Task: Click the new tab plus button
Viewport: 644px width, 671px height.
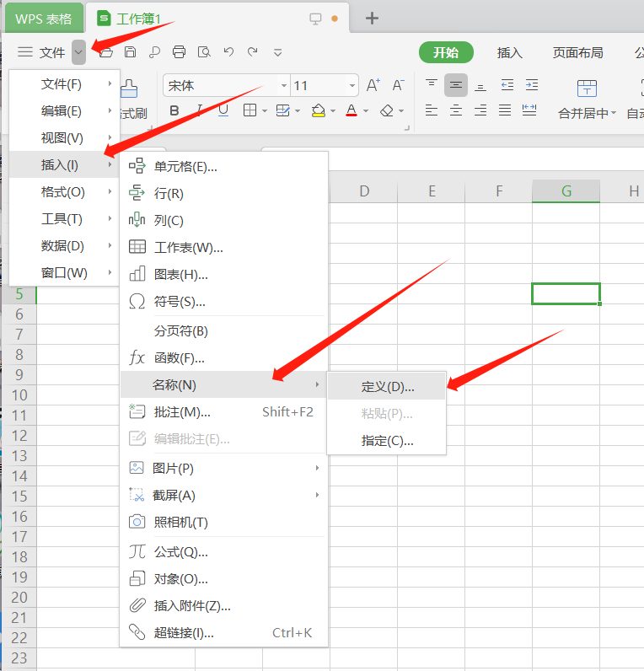Action: tap(372, 18)
